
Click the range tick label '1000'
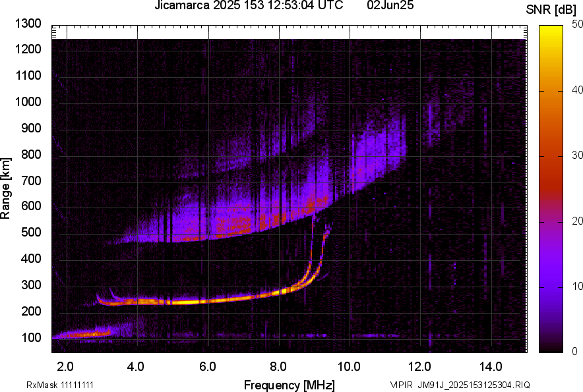tap(28, 101)
